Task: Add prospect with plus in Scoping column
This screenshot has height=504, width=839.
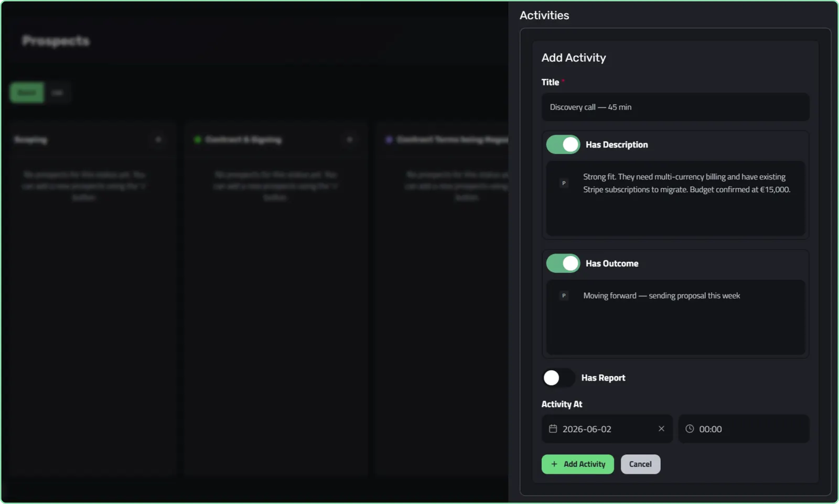Action: point(158,139)
